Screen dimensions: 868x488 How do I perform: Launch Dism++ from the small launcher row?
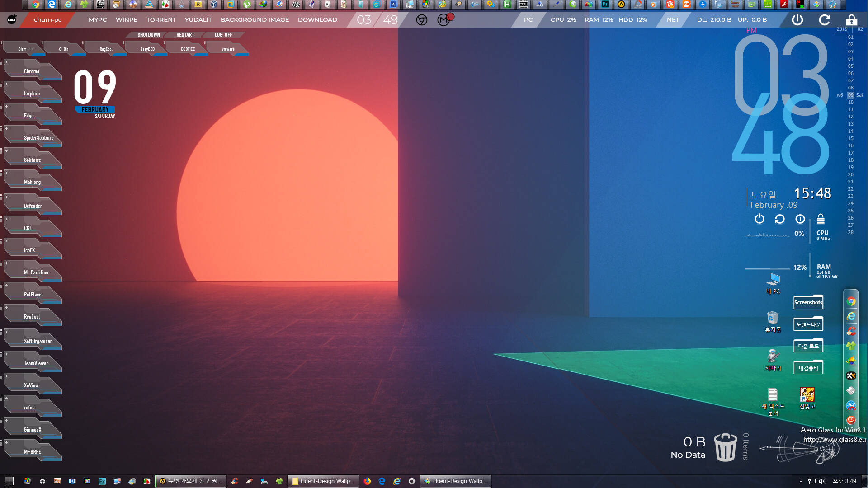coord(25,49)
